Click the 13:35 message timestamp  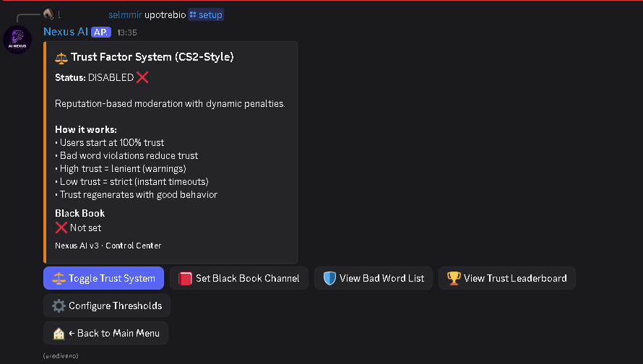127,32
